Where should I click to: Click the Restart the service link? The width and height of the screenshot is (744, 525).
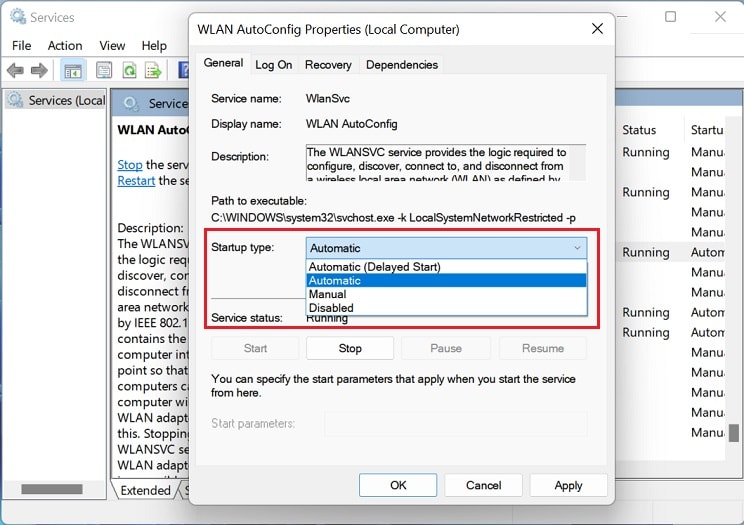click(136, 181)
